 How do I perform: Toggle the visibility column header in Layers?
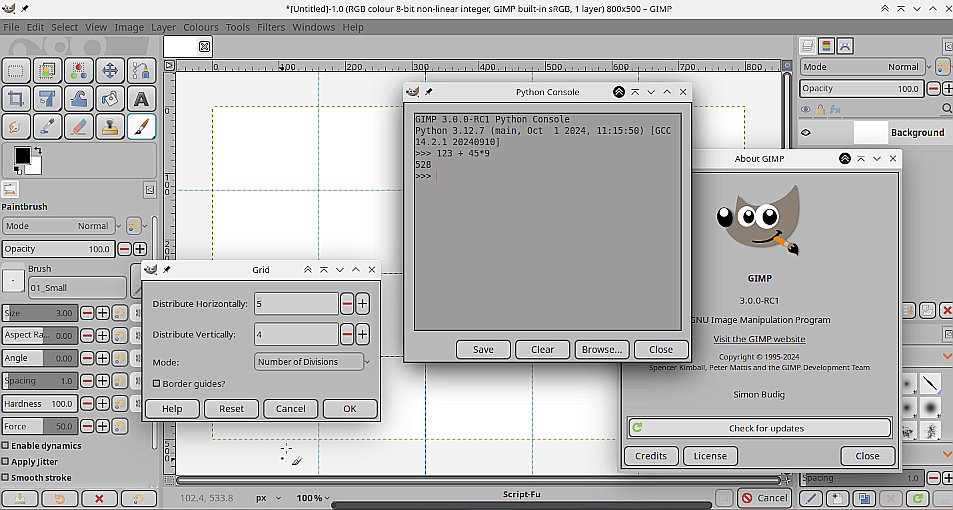point(806,109)
